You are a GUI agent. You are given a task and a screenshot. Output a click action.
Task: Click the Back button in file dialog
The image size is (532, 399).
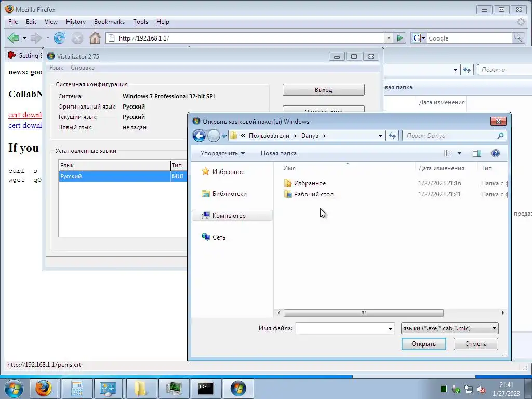coord(199,136)
